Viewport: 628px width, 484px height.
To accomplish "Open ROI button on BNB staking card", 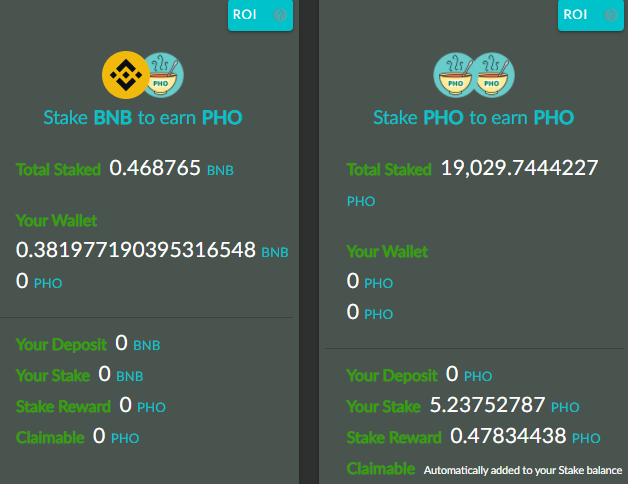I will pos(260,15).
